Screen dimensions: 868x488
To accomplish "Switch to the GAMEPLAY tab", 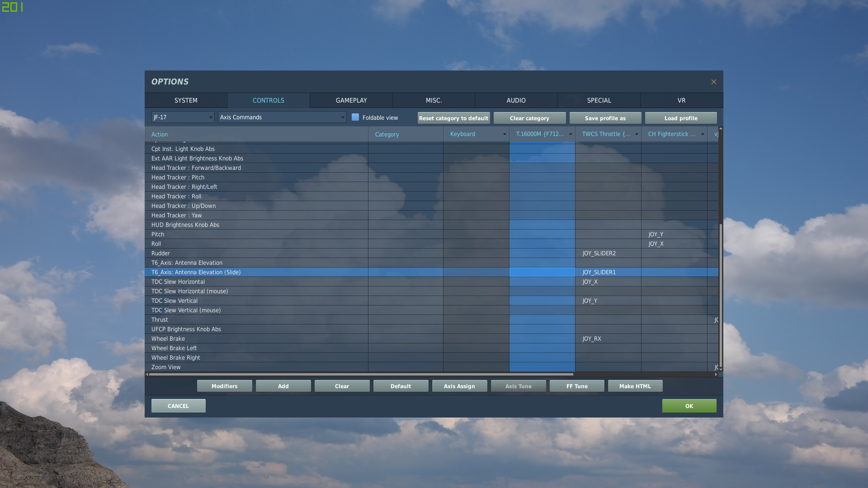I will [351, 100].
